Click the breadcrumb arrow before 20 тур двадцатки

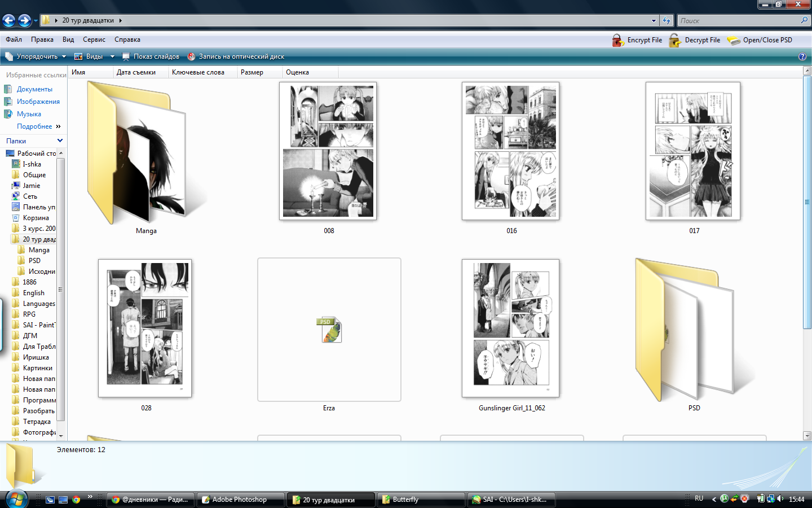(56, 20)
